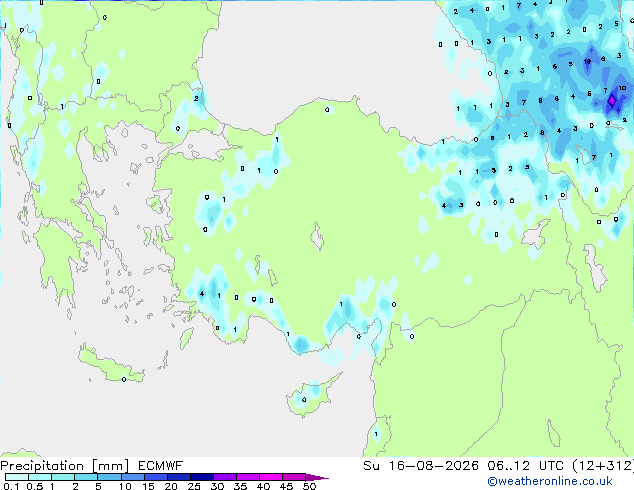
Task: Click the Lake Tuz outline in central Turkey
Action: pyautogui.click(x=317, y=237)
